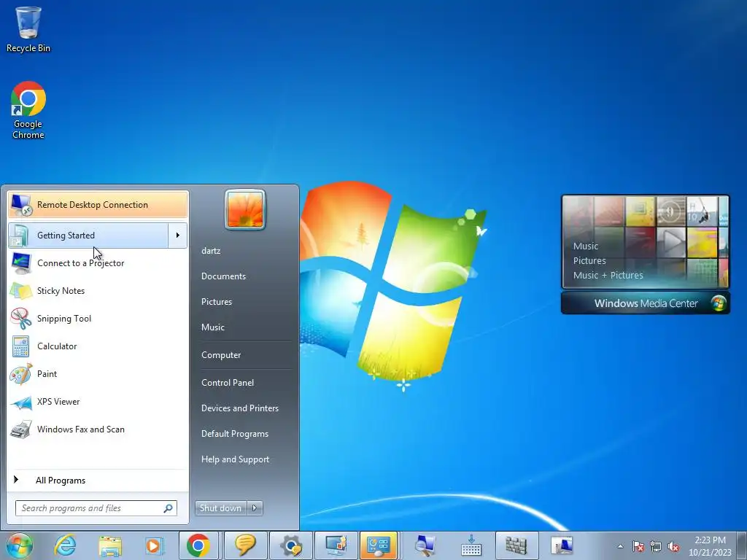Select Music in Media Center gadget

(586, 246)
